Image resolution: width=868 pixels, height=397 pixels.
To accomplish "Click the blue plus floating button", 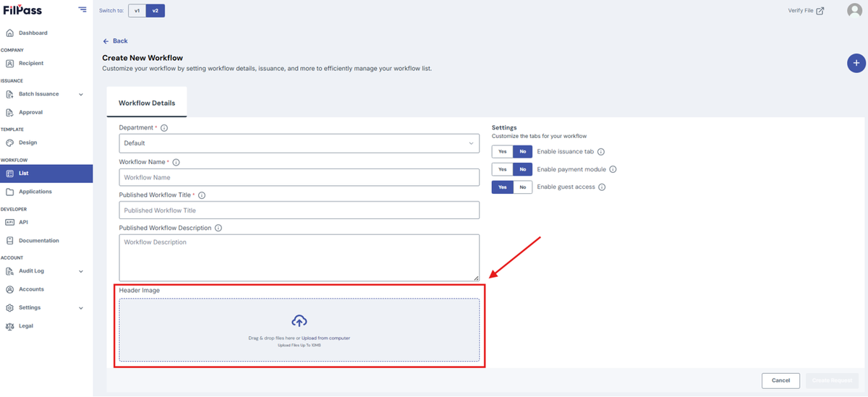I will [x=856, y=63].
